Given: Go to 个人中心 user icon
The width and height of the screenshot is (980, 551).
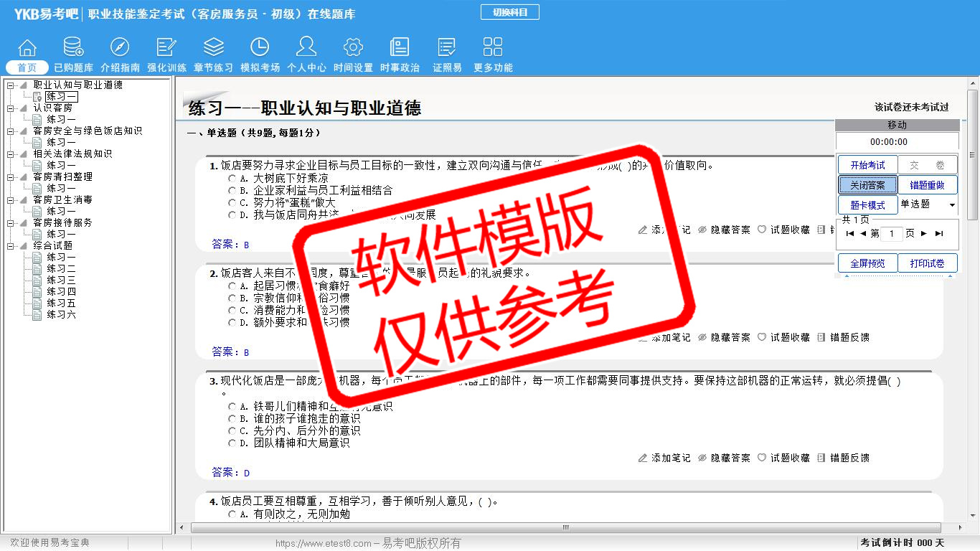Looking at the screenshot, I should (306, 48).
